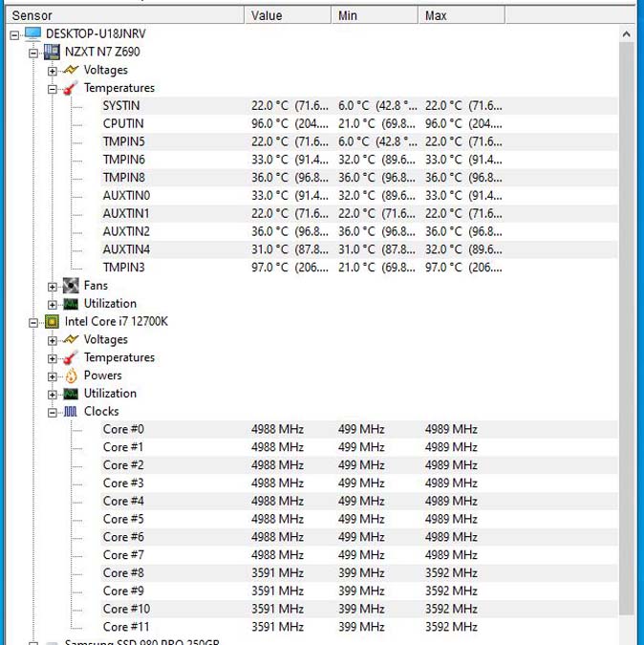Click the Powers flame icon

coord(71,376)
